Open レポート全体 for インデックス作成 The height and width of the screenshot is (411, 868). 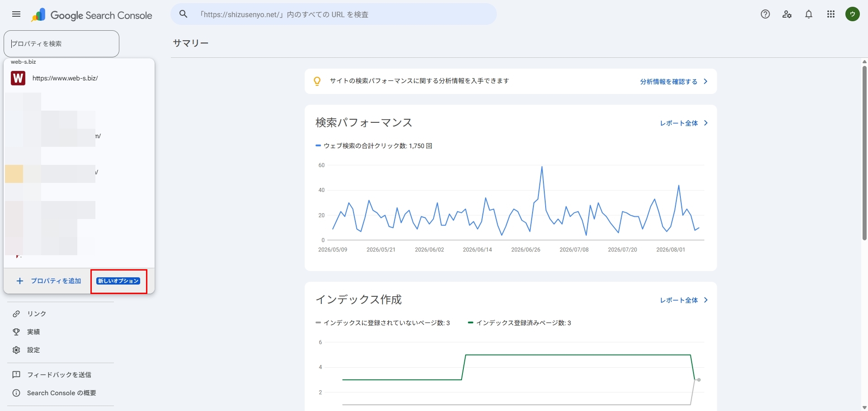tap(679, 300)
